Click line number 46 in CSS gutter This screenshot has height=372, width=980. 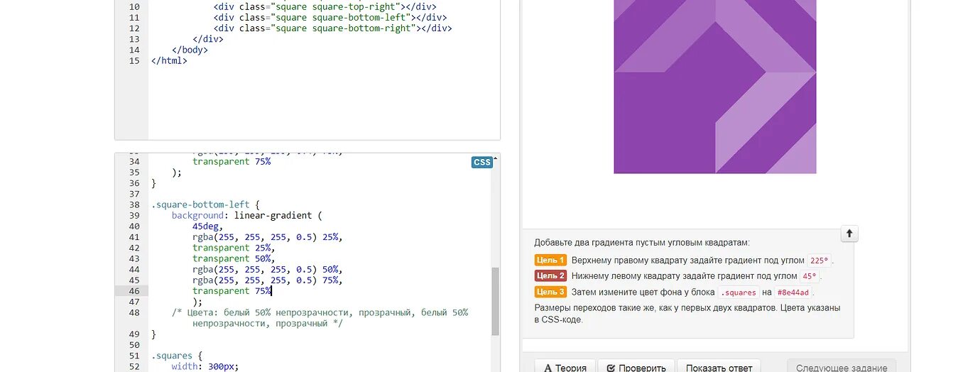(134, 291)
